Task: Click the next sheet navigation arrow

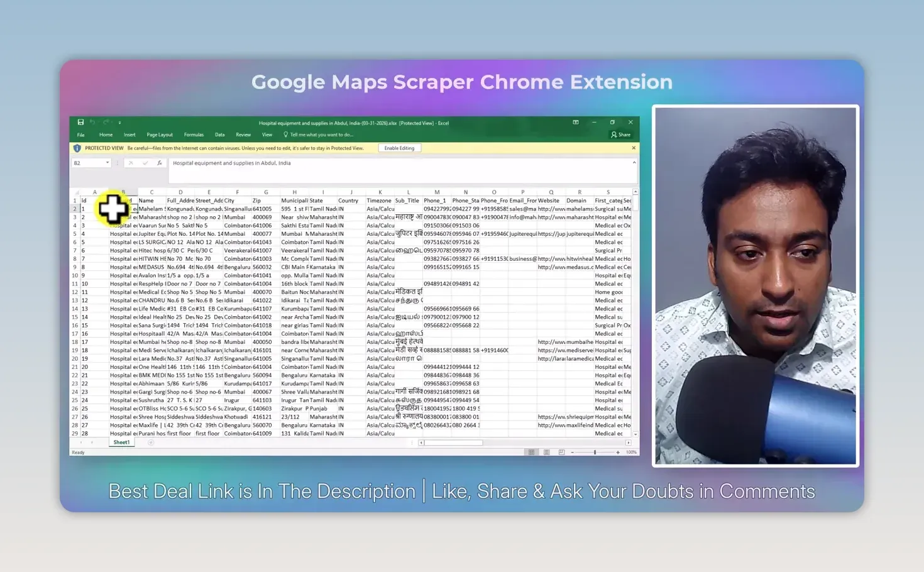Action: tap(92, 443)
